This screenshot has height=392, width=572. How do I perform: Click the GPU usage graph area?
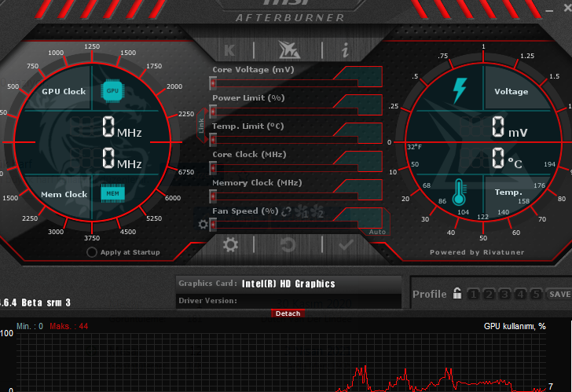click(x=281, y=362)
